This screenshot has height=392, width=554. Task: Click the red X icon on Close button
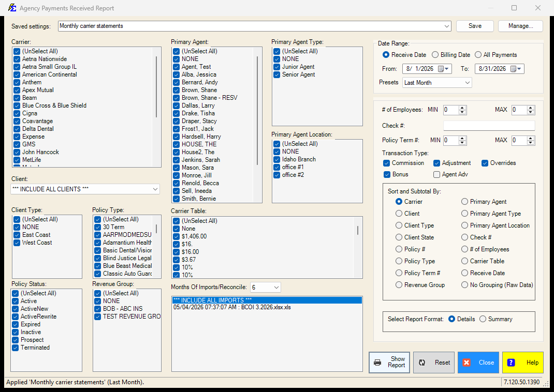pyautogui.click(x=466, y=363)
